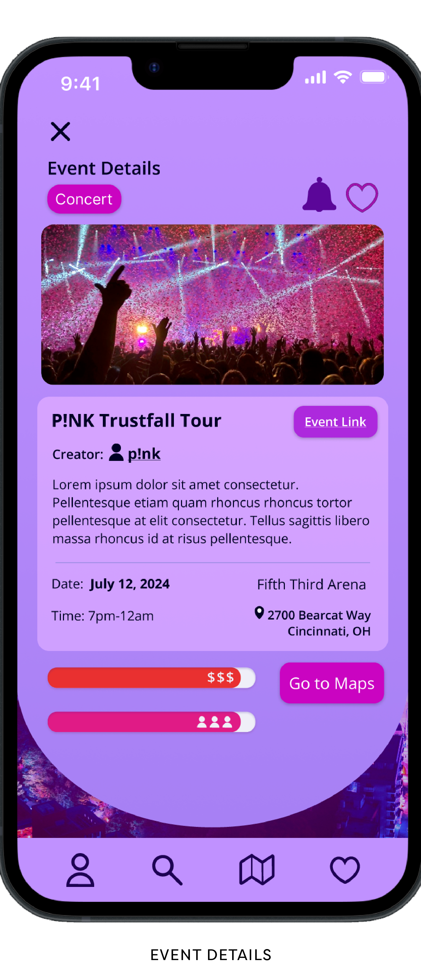Tap the location pin icon
The width and height of the screenshot is (421, 980).
[x=259, y=612]
